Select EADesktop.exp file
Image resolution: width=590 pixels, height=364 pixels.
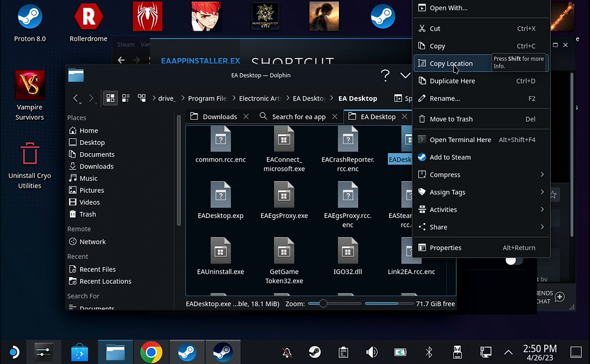tap(220, 200)
